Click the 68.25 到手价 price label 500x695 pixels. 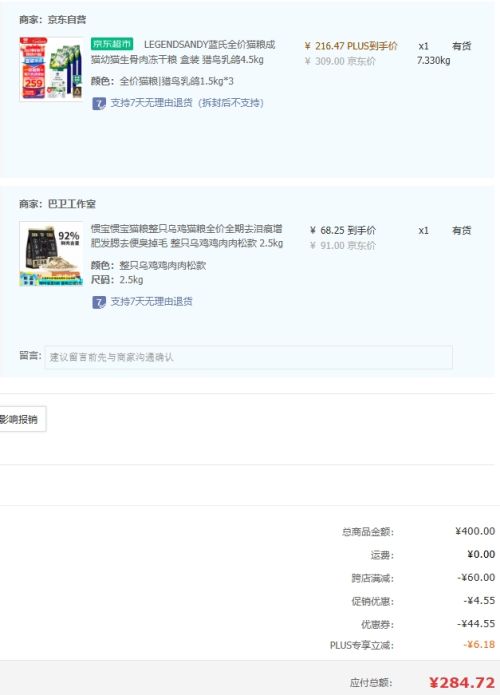tap(342, 230)
